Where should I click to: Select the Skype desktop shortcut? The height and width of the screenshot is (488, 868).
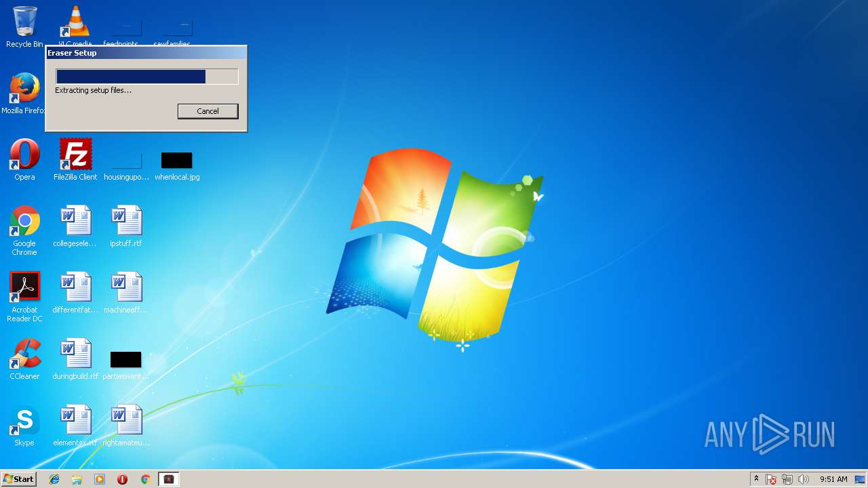24,426
